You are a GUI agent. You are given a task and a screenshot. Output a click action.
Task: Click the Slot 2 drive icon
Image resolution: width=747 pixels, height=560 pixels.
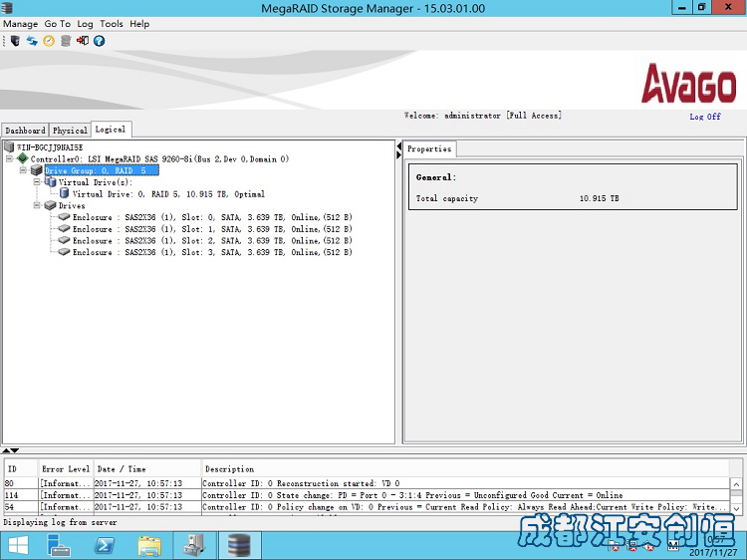(64, 240)
